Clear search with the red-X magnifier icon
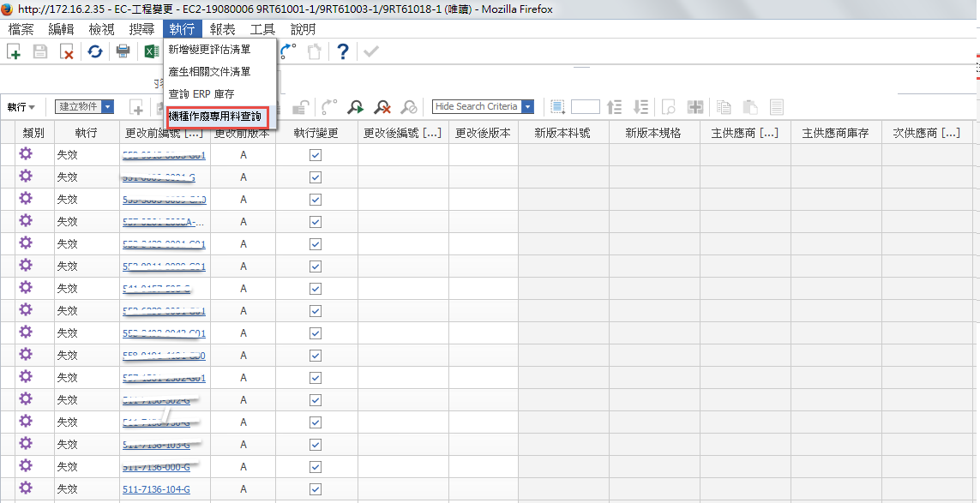 pos(382,107)
